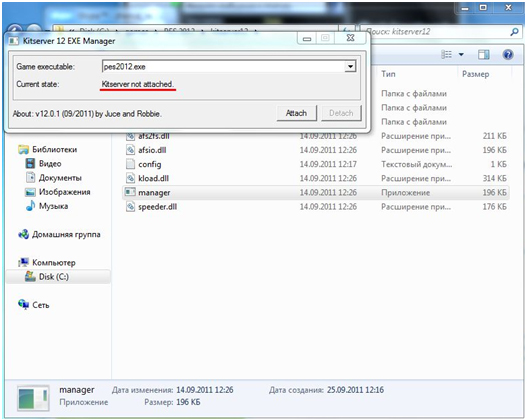Click the manager thumbnail in details pane
527x420 pixels.
click(x=33, y=398)
